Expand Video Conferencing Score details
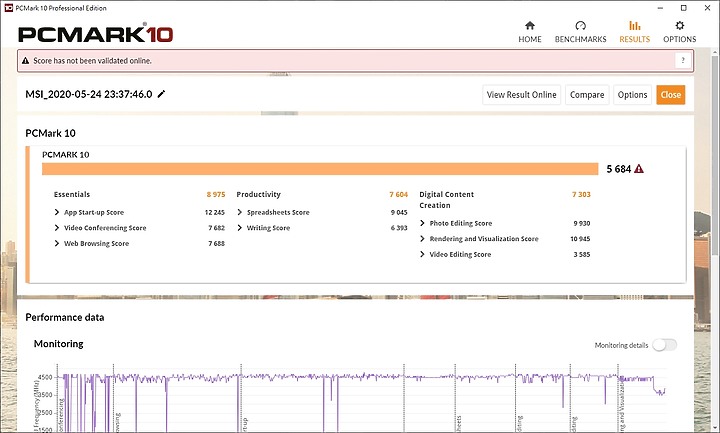This screenshot has height=433, width=720. (56, 228)
